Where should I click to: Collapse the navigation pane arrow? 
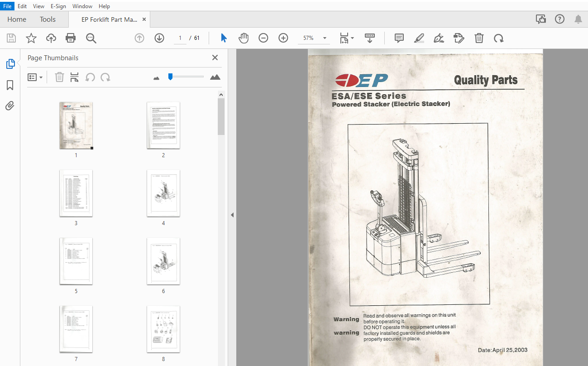tap(232, 215)
